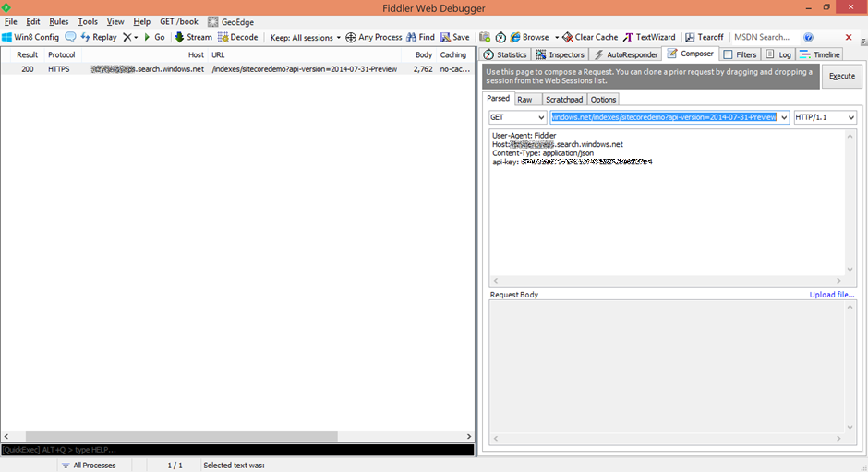Open the Browse dropdown arrow
The width and height of the screenshot is (868, 472).
coord(556,38)
